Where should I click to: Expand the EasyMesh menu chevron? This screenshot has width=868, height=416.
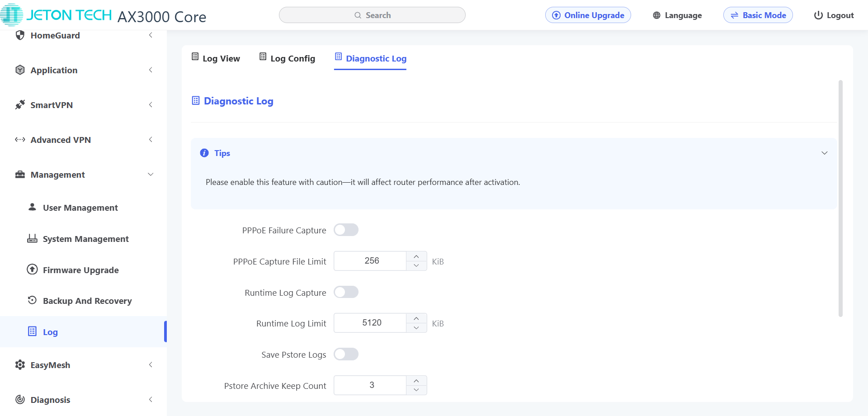(x=151, y=365)
